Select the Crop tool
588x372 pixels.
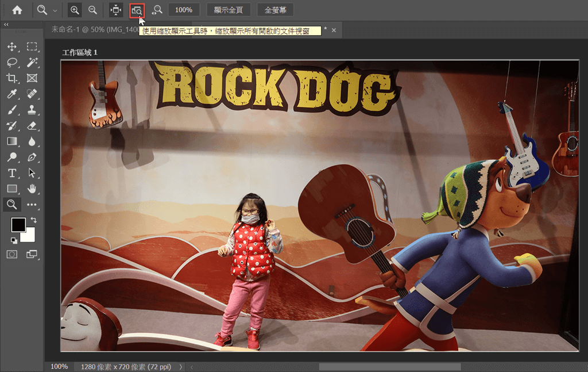point(12,78)
